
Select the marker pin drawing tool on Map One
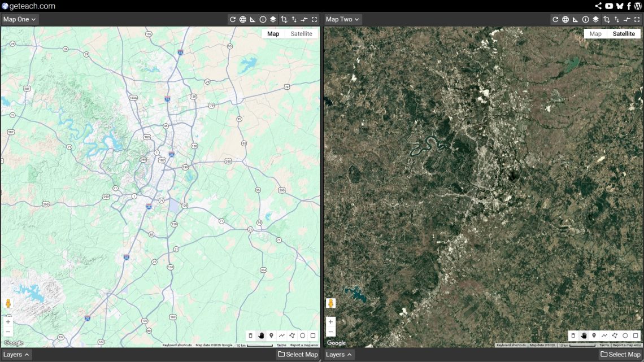click(271, 335)
